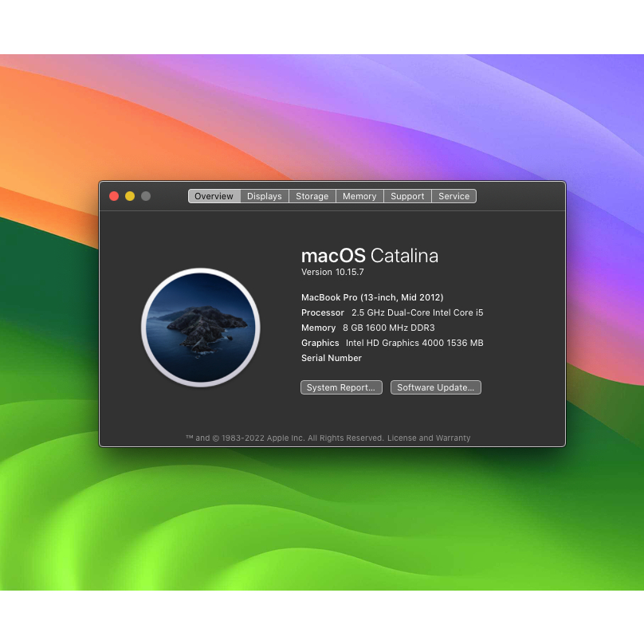The image size is (644, 644).
Task: Click the gray disabled zoom button
Action: pyautogui.click(x=146, y=196)
